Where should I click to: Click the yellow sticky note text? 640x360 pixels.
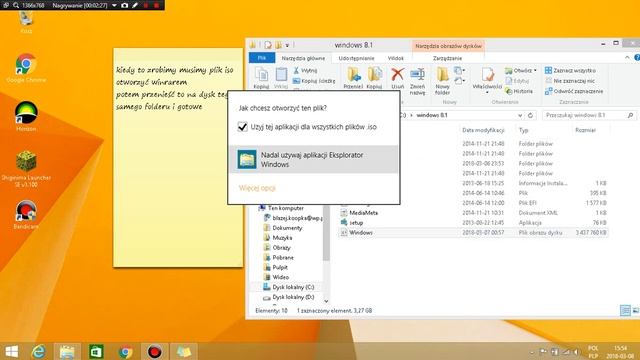pos(175,88)
